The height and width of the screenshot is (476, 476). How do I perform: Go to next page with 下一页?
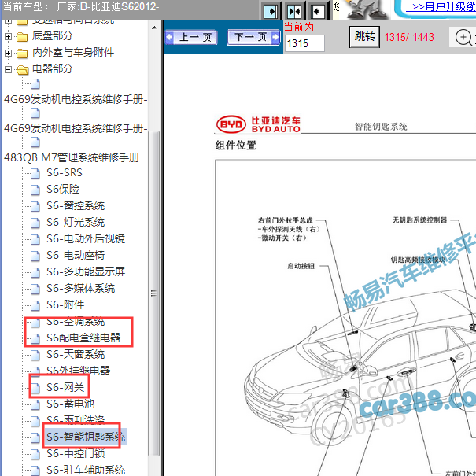point(254,38)
